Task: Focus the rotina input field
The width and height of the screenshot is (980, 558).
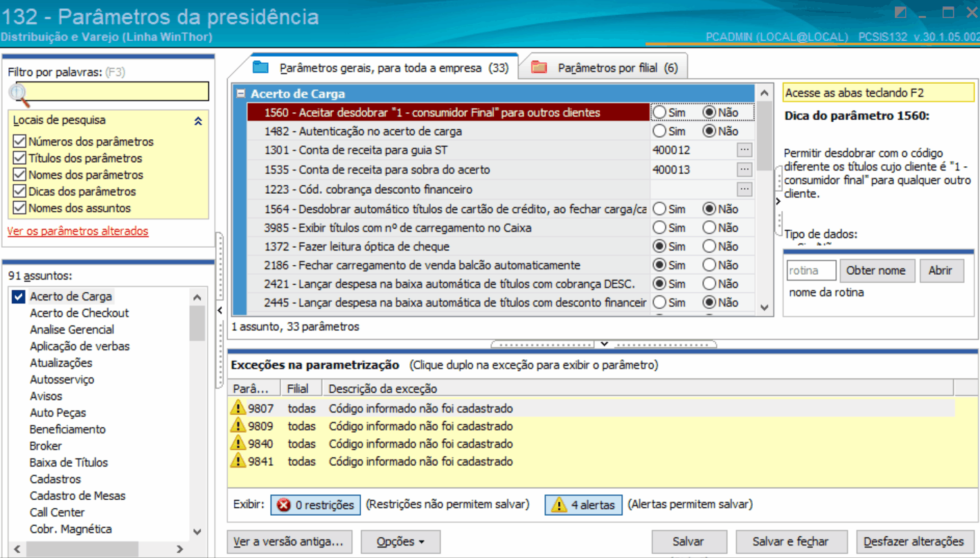Action: [812, 271]
